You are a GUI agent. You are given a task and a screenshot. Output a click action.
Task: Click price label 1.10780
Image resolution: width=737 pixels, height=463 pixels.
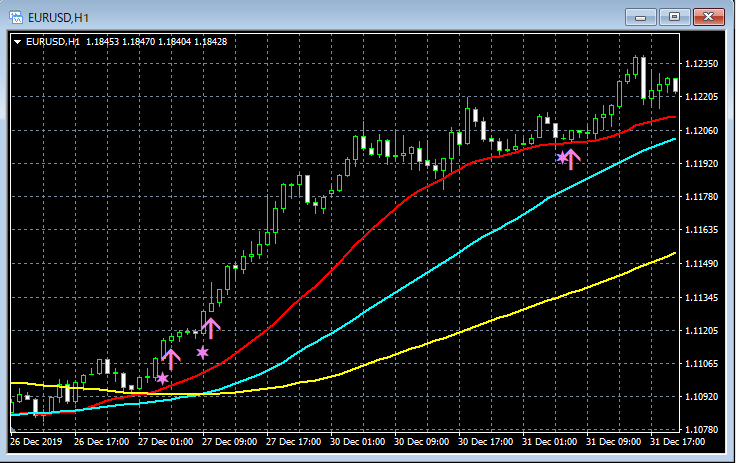click(x=702, y=430)
